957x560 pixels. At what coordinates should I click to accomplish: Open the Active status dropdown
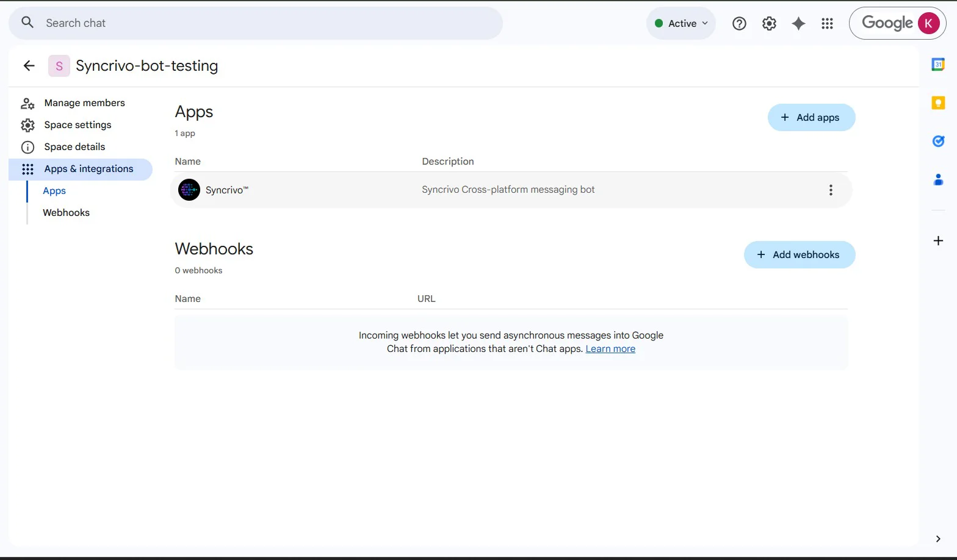pyautogui.click(x=681, y=23)
